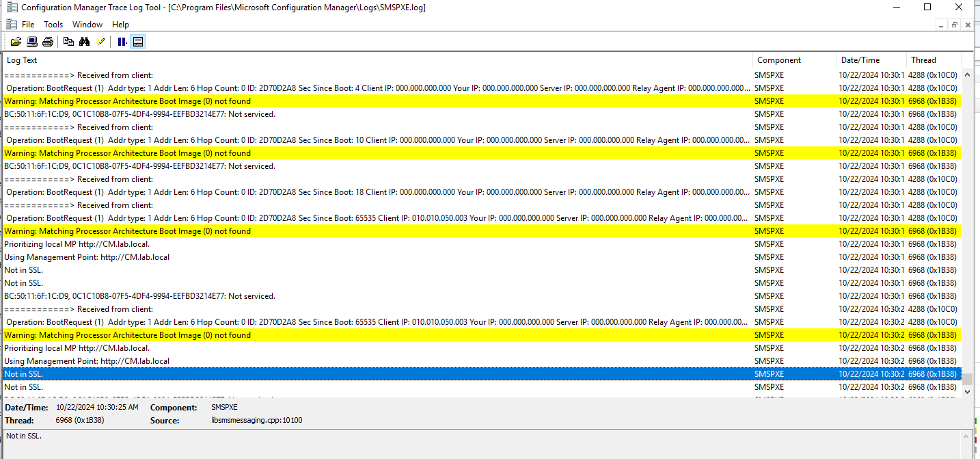The image size is (980, 459).
Task: Open the Help menu
Action: pyautogui.click(x=120, y=24)
